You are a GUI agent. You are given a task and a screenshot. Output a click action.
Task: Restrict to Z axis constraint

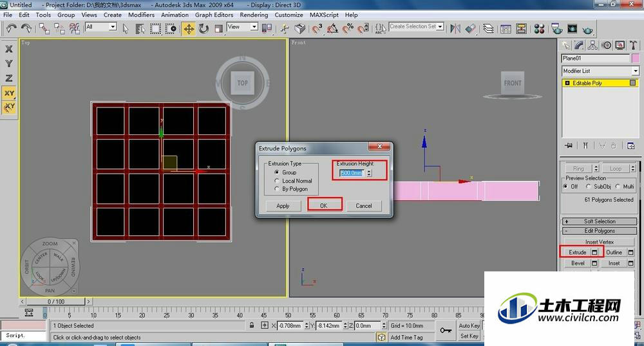click(8, 78)
